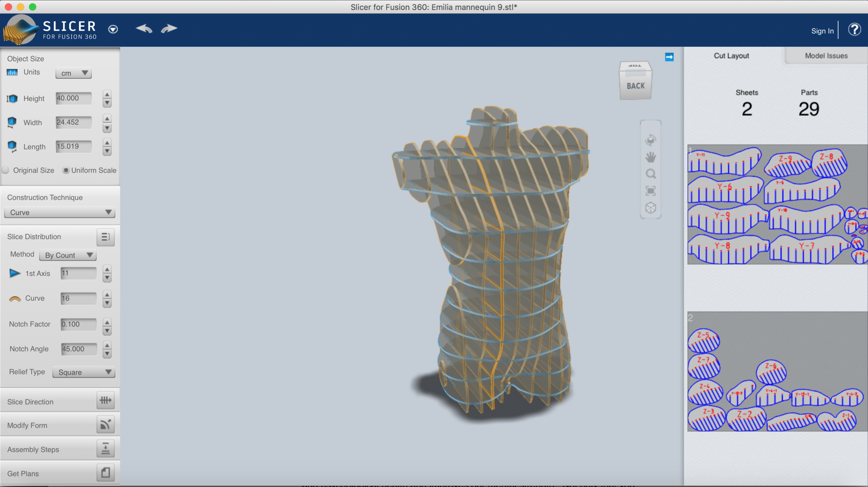Click the Sign In link
Screen dimensions: 868x487
click(x=822, y=31)
